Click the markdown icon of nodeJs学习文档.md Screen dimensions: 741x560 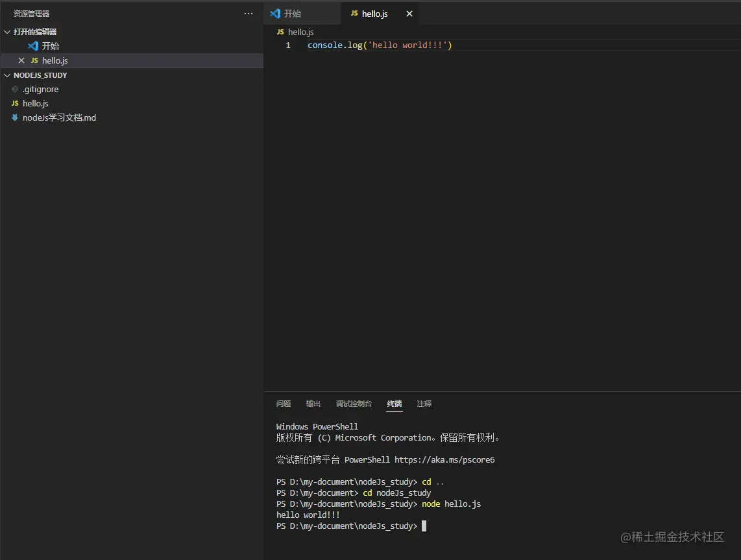pos(15,117)
